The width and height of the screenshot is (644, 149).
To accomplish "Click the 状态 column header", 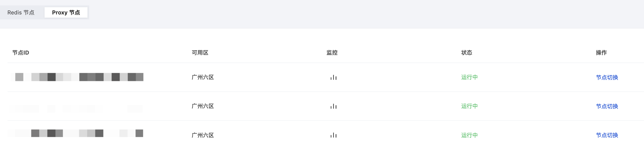I will tap(466, 53).
